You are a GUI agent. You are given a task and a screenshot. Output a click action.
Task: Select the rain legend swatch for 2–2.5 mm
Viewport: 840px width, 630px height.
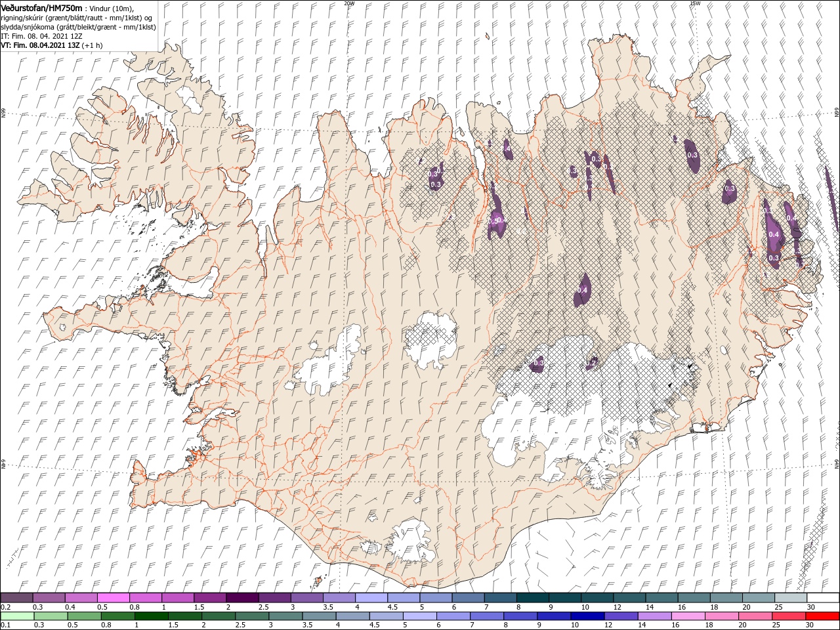[218, 616]
